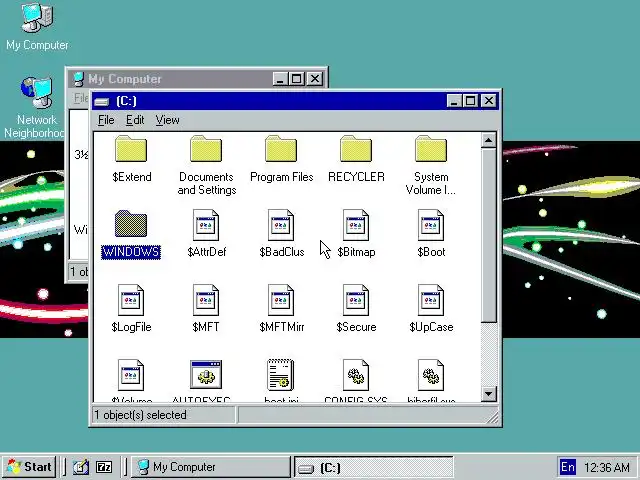Screen dimensions: 640x480
Task: Select the Documents and Settings folder
Action: pyautogui.click(x=206, y=149)
